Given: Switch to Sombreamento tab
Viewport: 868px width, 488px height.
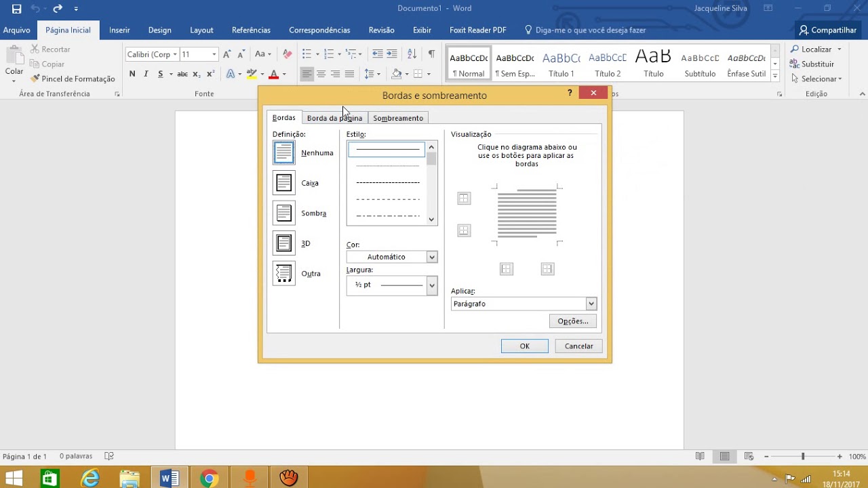Looking at the screenshot, I should pyautogui.click(x=398, y=118).
